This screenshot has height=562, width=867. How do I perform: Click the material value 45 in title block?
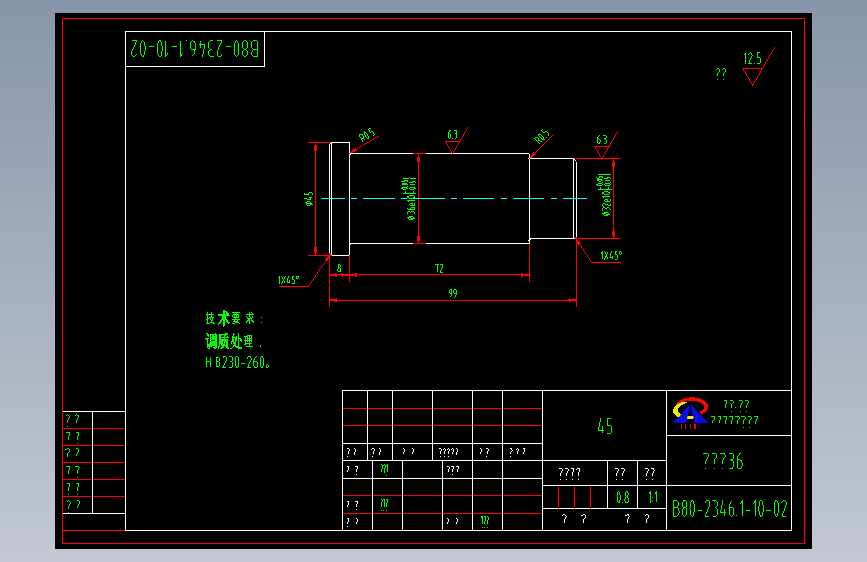pyautogui.click(x=605, y=426)
